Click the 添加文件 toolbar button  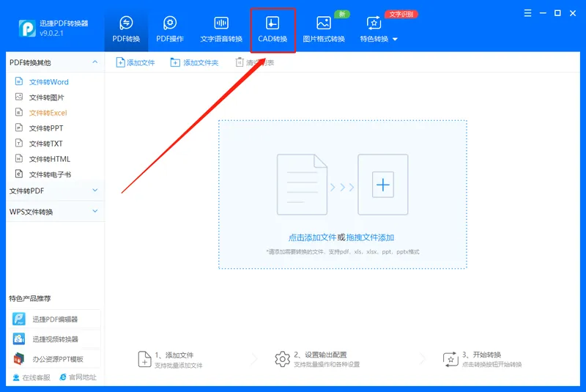136,62
